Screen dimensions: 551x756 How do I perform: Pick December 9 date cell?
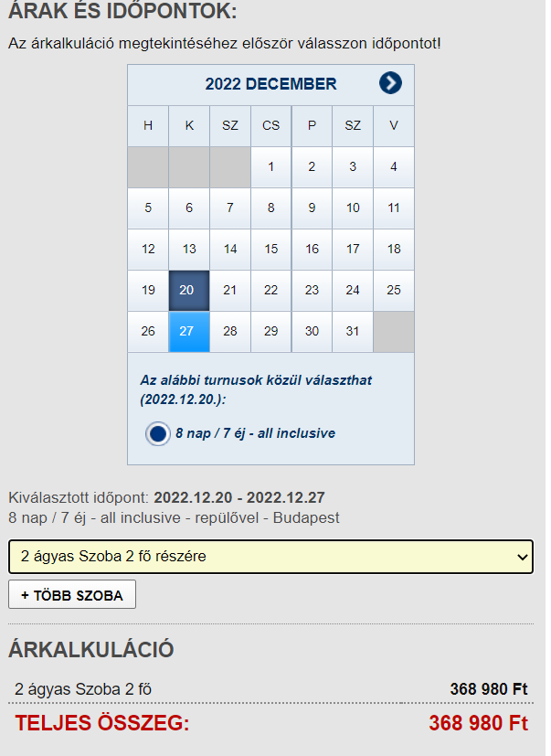click(312, 208)
